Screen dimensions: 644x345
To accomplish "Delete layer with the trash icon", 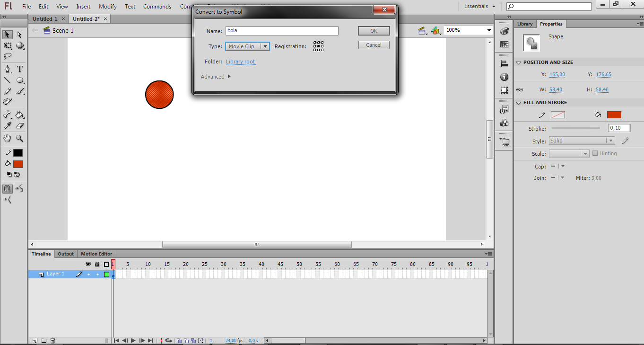I will 52,340.
